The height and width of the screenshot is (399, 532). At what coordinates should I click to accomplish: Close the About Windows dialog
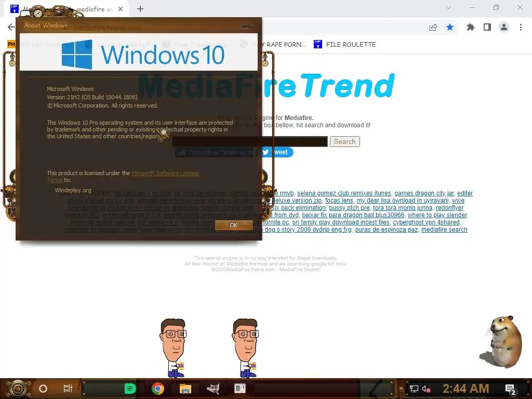(247, 26)
